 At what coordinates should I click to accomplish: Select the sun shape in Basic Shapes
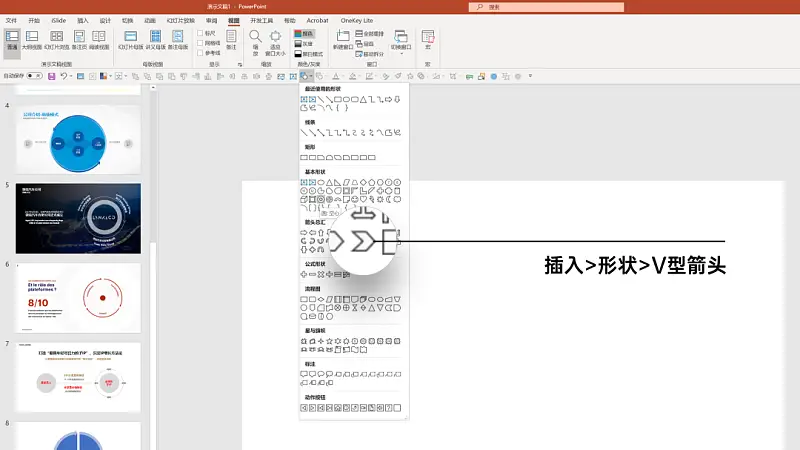pos(380,199)
